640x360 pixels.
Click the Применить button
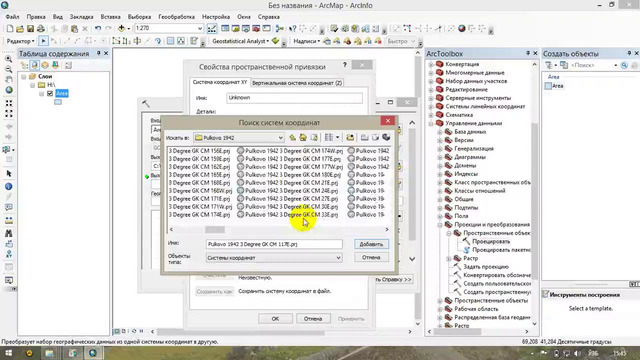tap(351, 319)
